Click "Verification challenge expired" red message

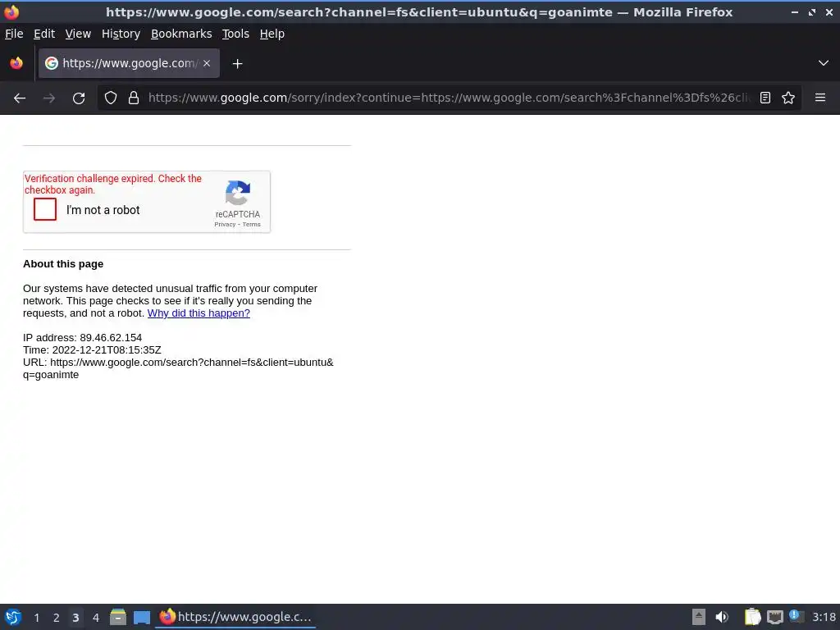(113, 185)
